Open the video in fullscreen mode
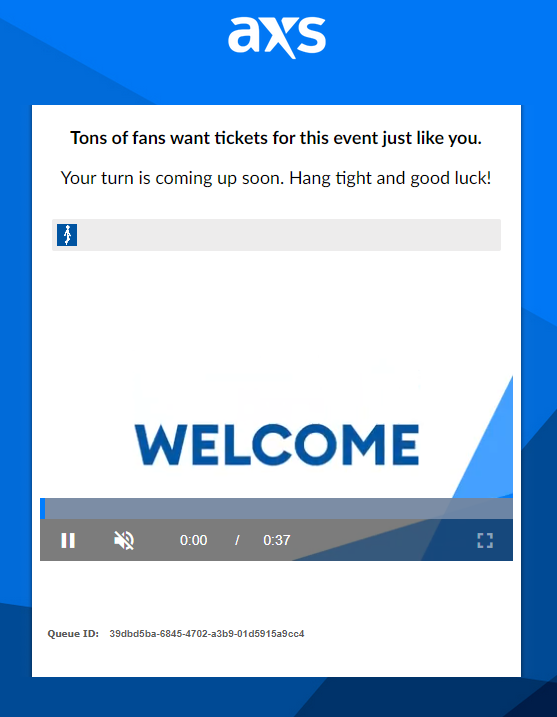This screenshot has width=557, height=717. click(x=485, y=540)
